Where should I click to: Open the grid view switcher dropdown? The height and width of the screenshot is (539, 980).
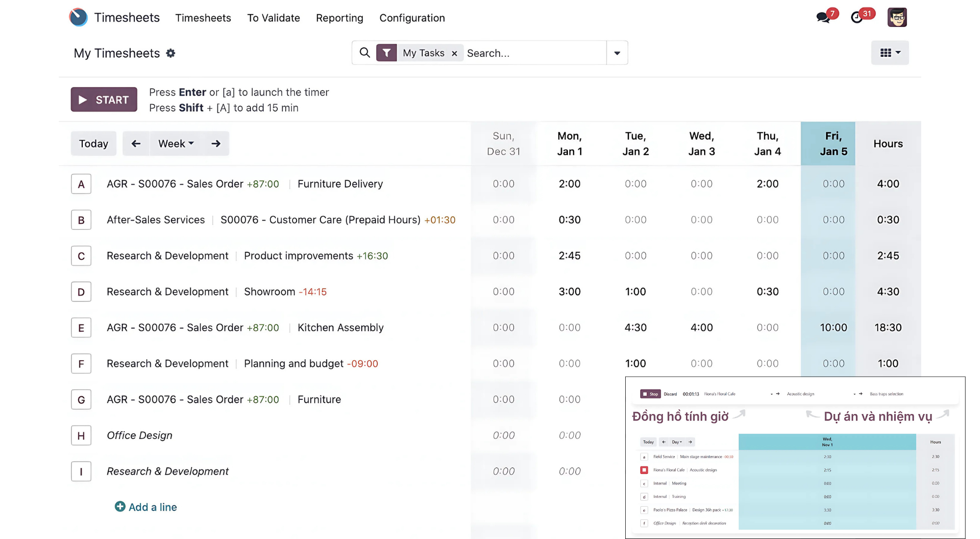[890, 52]
